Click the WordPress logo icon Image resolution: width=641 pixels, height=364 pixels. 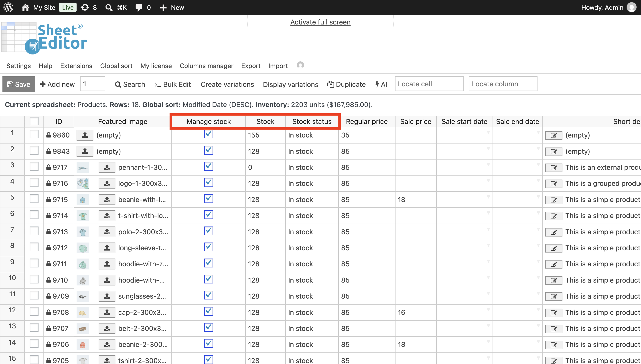click(x=8, y=8)
